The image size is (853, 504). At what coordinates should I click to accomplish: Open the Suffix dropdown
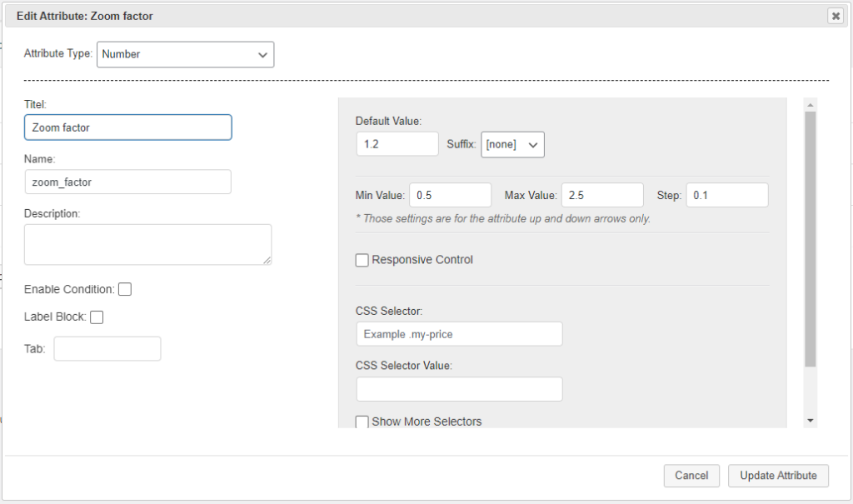coord(512,145)
